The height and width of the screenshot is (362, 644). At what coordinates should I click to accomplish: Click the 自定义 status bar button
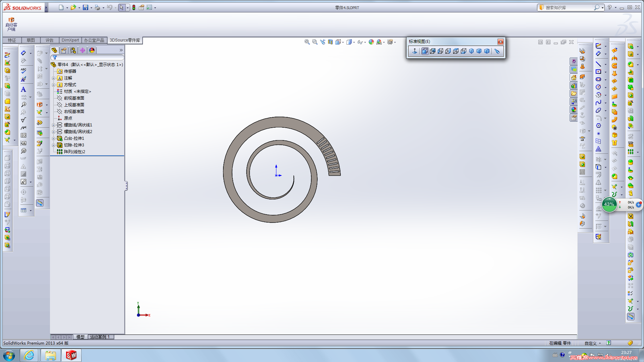pyautogui.click(x=590, y=343)
